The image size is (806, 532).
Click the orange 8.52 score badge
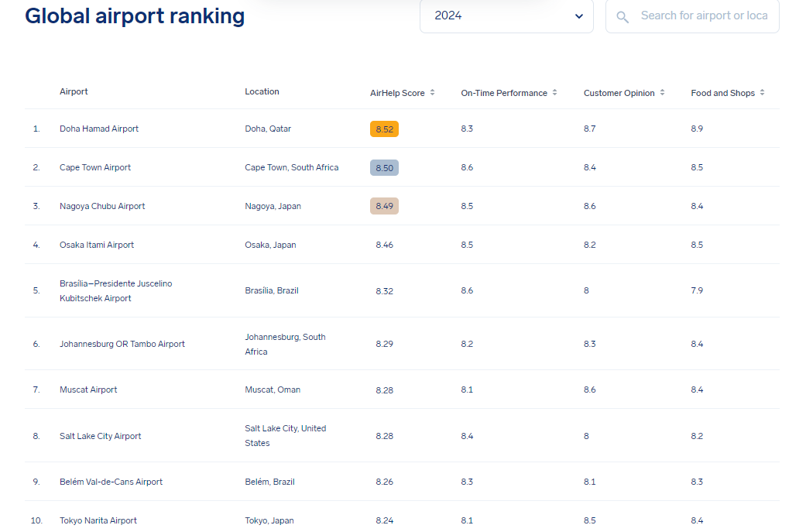click(384, 129)
